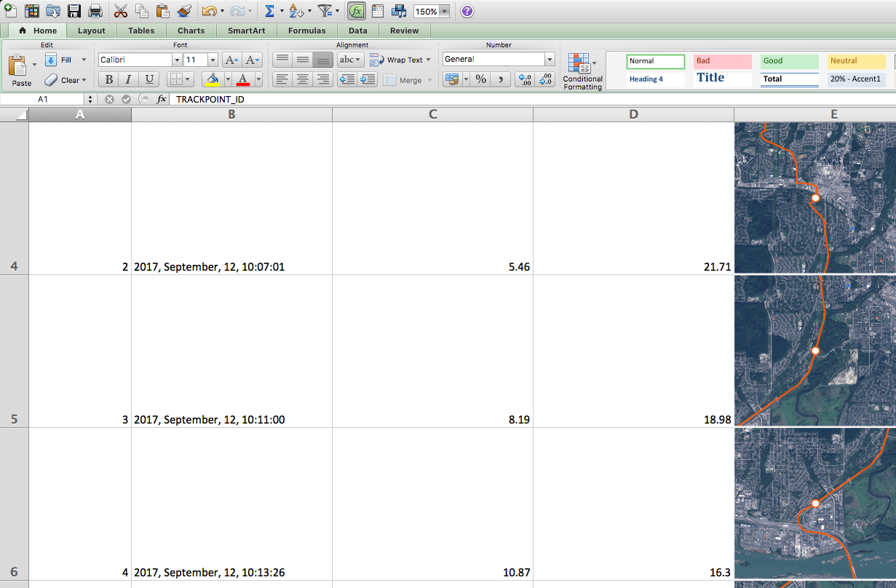Click the Conditional Formatting button
The image size is (896, 588).
582,71
